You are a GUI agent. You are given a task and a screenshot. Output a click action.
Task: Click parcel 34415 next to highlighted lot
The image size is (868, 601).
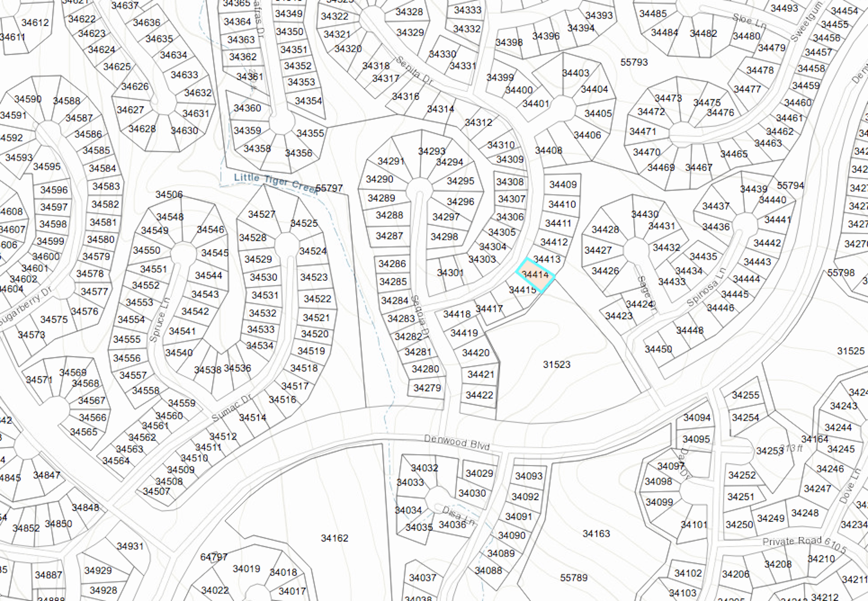tap(523, 290)
